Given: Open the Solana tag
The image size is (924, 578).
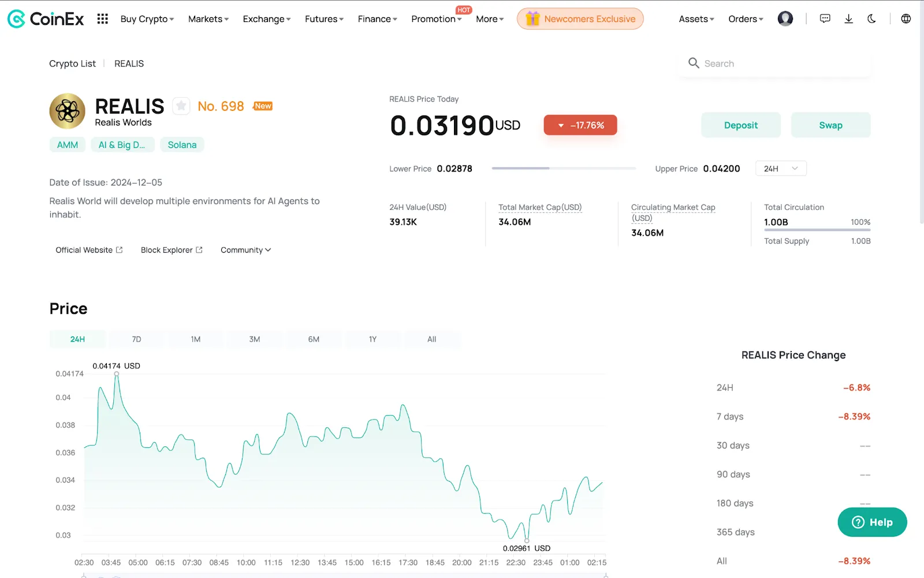Looking at the screenshot, I should point(182,144).
